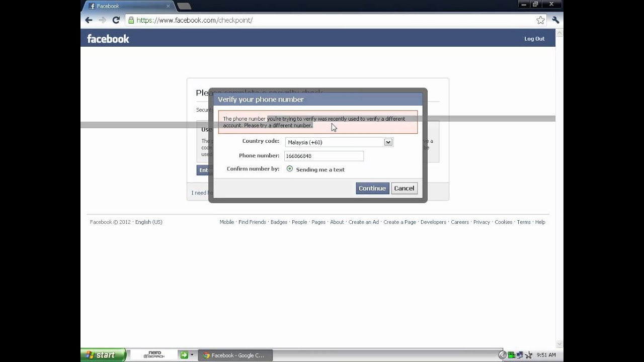The width and height of the screenshot is (644, 362).
Task: Open the Windows Start menu
Action: (x=103, y=355)
